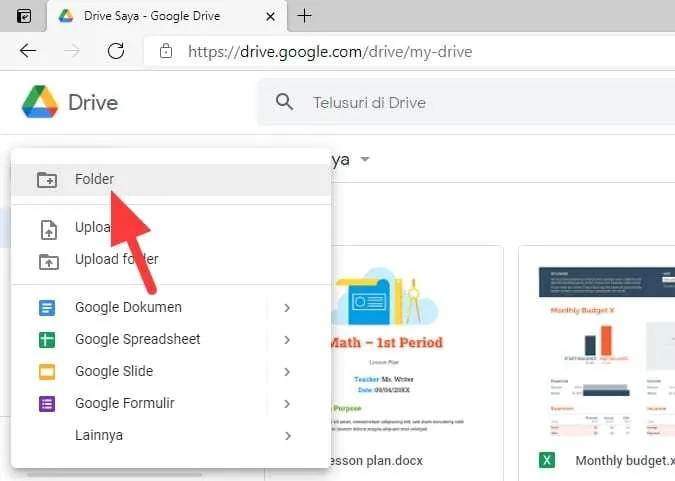Click the browser address bar URL
675x481 pixels.
coord(330,52)
